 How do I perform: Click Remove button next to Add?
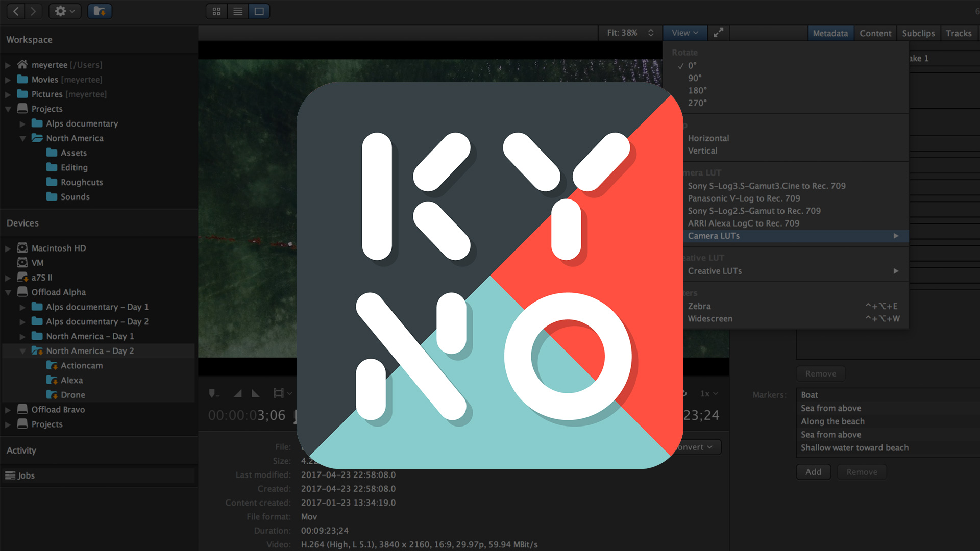coord(862,472)
